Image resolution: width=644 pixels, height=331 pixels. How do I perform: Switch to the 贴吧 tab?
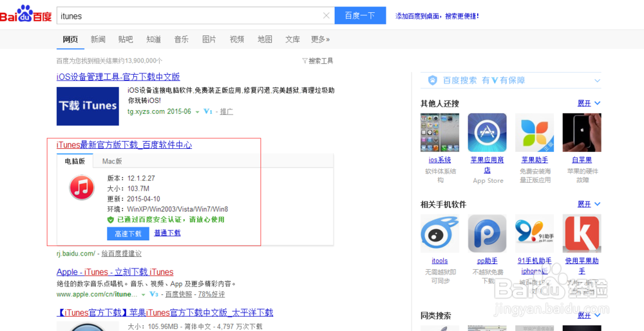[126, 39]
